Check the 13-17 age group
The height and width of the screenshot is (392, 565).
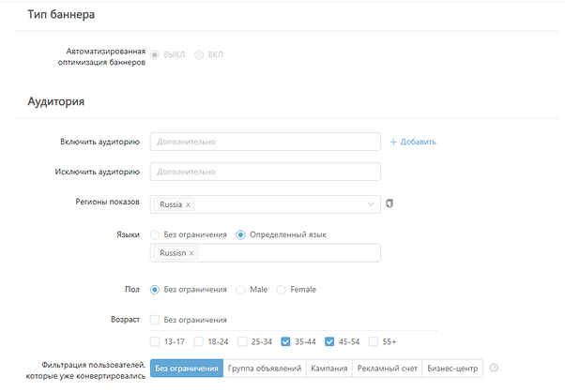click(155, 341)
